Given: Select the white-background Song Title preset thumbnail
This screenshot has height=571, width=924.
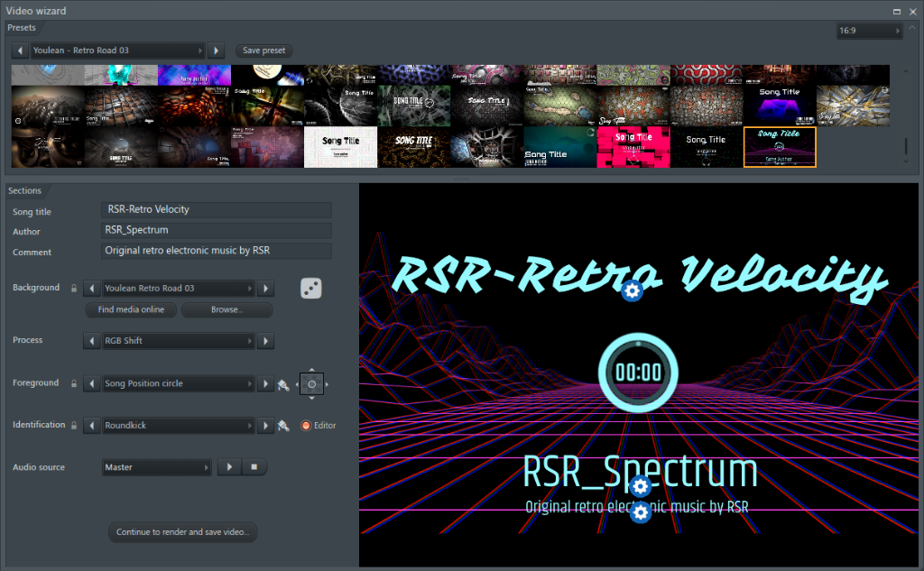Looking at the screenshot, I should (340, 147).
